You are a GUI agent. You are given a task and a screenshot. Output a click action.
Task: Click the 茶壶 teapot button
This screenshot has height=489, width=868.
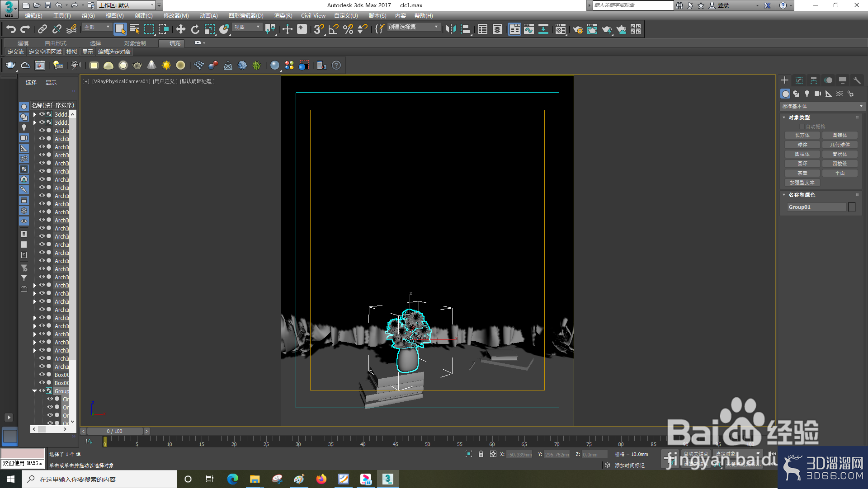(x=802, y=173)
